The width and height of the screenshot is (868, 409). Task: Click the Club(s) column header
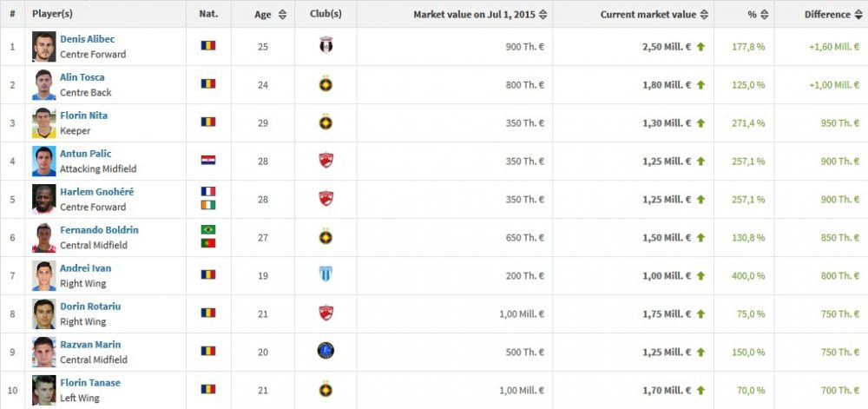(x=325, y=15)
